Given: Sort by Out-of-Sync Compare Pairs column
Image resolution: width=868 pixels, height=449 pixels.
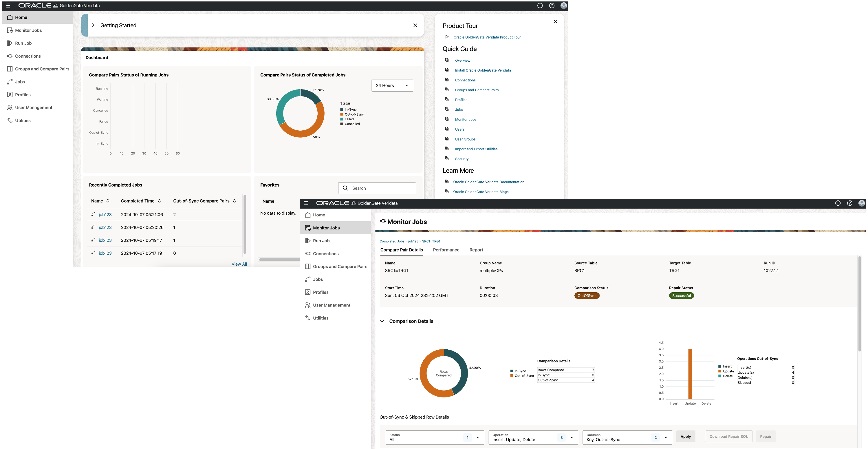Looking at the screenshot, I should point(234,201).
